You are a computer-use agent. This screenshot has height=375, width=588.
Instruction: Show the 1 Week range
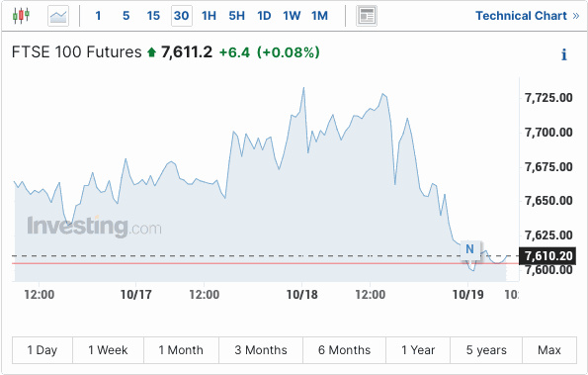(108, 350)
